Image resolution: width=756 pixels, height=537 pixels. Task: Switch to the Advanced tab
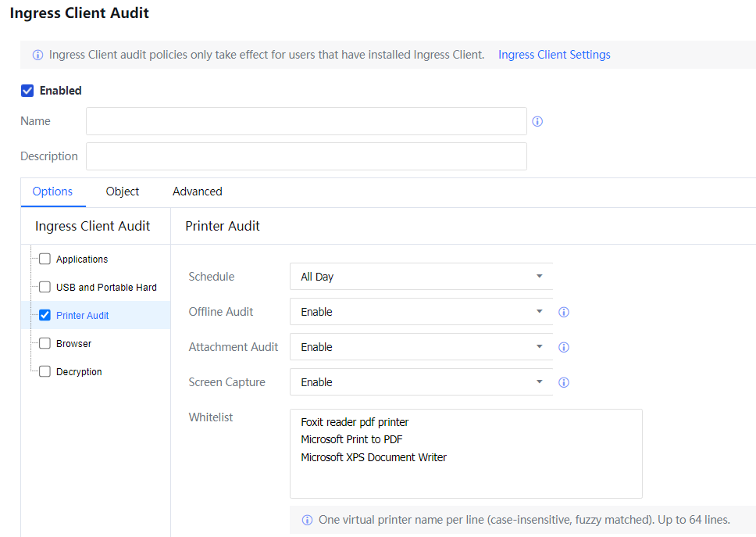(x=198, y=192)
